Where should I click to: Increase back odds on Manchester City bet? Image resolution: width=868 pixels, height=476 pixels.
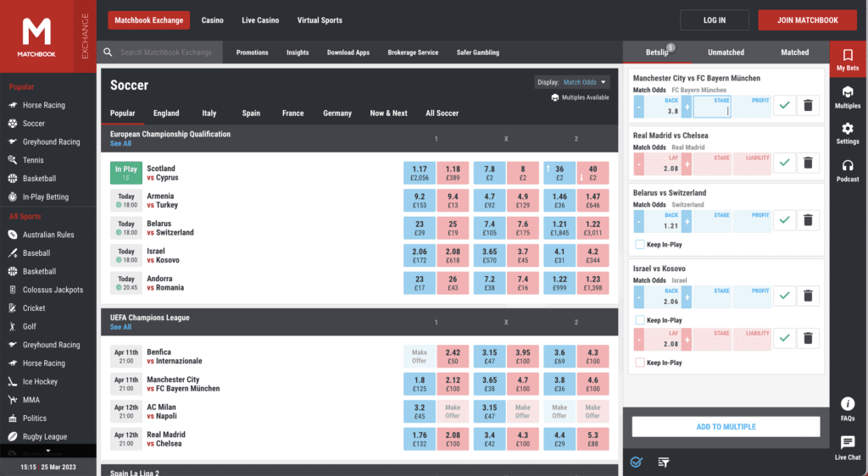point(687,106)
